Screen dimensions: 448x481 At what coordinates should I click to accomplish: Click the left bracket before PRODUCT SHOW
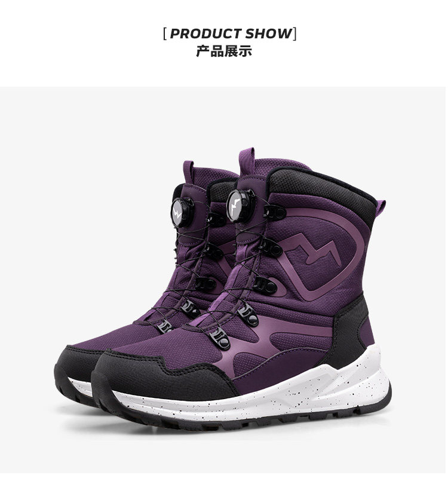tap(165, 33)
